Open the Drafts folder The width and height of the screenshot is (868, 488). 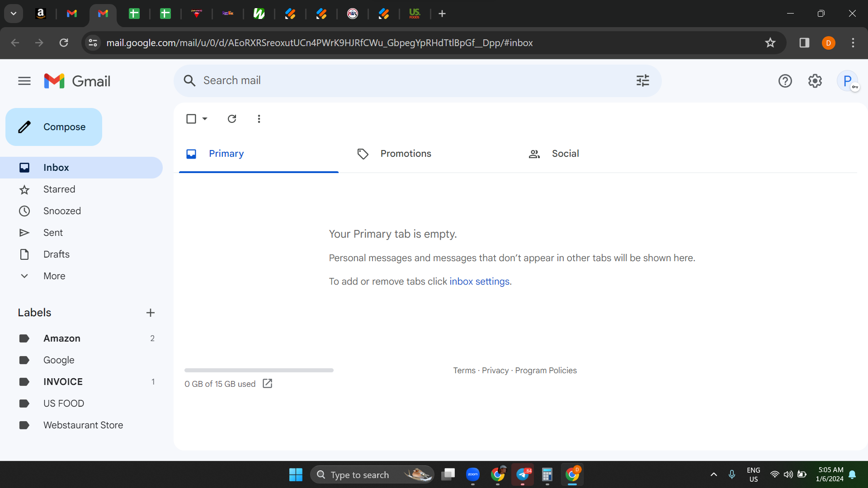pos(81,254)
